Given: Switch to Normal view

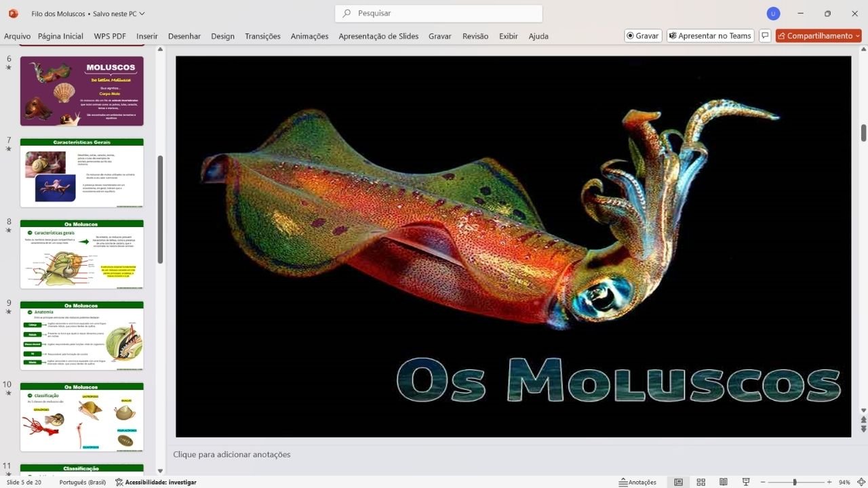Looking at the screenshot, I should [x=678, y=483].
